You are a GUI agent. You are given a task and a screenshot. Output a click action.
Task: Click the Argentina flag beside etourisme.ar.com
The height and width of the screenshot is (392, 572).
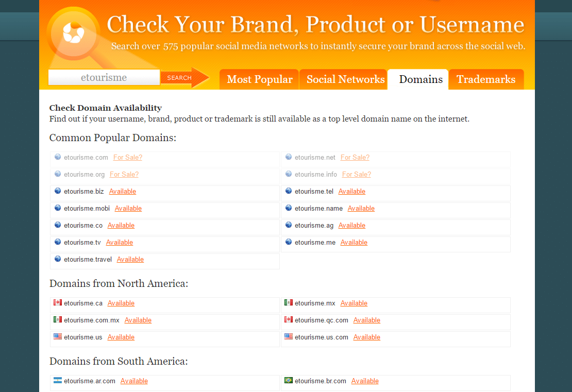[x=58, y=381]
